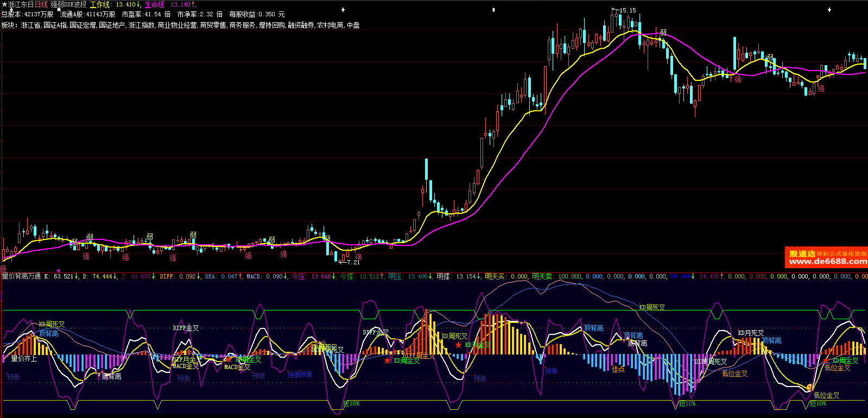
Task: Click the orange smiley marker near 低位金叉
Action: click(810, 387)
